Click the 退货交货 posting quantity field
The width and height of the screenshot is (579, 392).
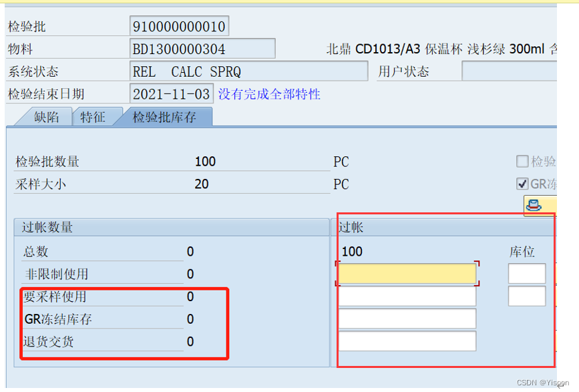(407, 341)
